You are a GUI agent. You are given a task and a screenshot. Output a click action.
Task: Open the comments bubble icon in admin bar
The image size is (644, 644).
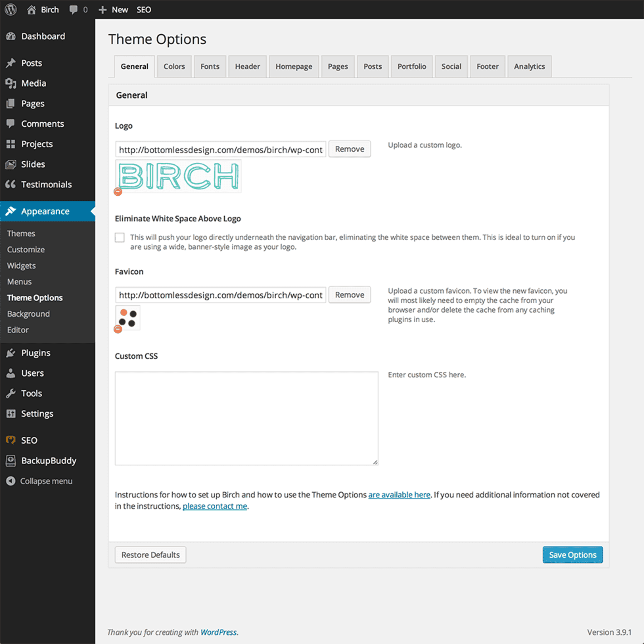[x=74, y=10]
